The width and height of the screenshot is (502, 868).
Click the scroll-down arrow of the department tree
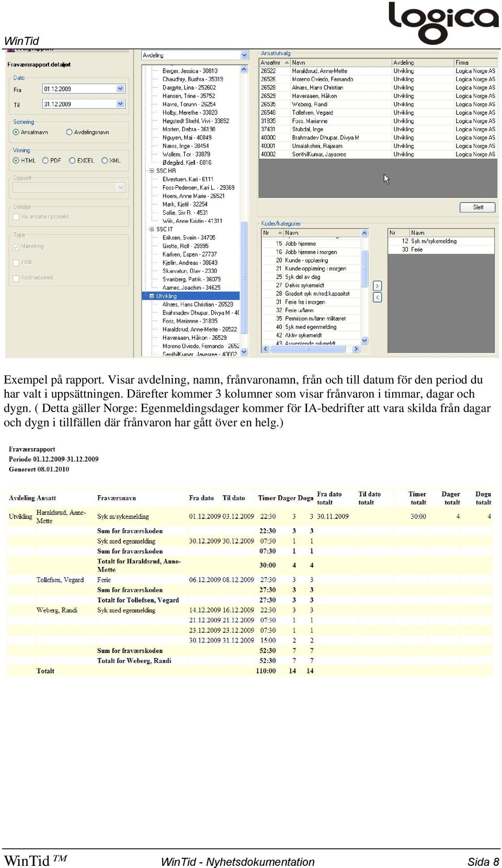(x=244, y=352)
